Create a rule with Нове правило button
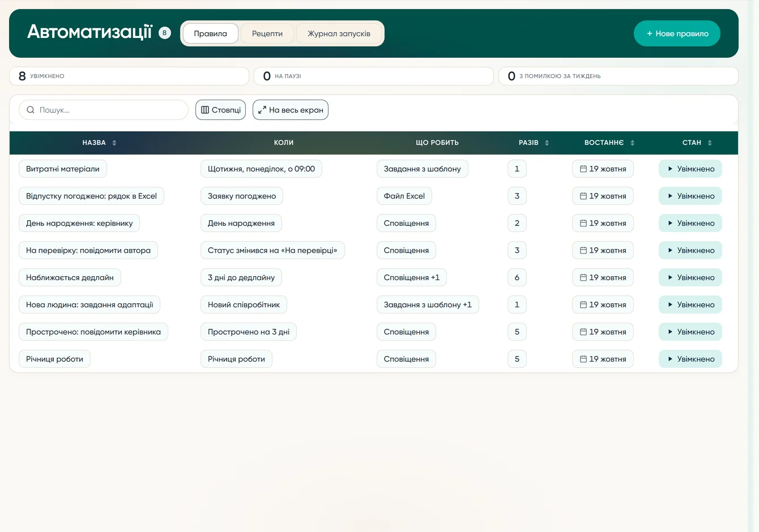This screenshot has height=532, width=759. click(677, 33)
